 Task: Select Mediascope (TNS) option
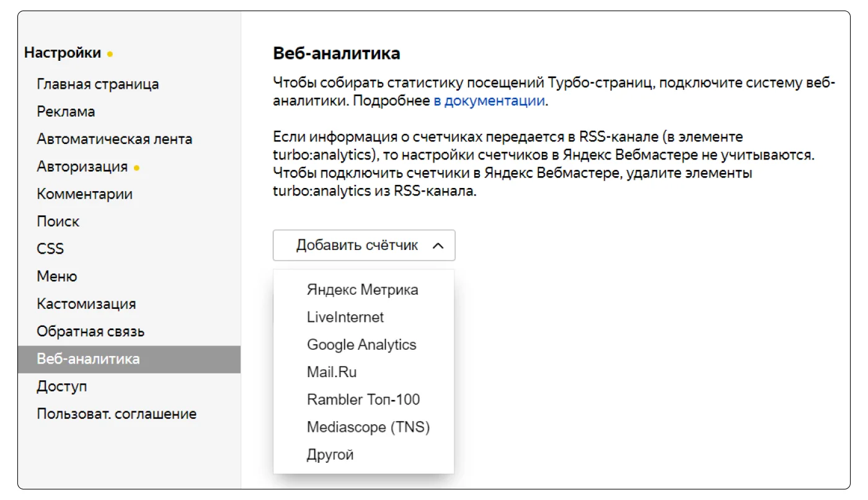(368, 427)
